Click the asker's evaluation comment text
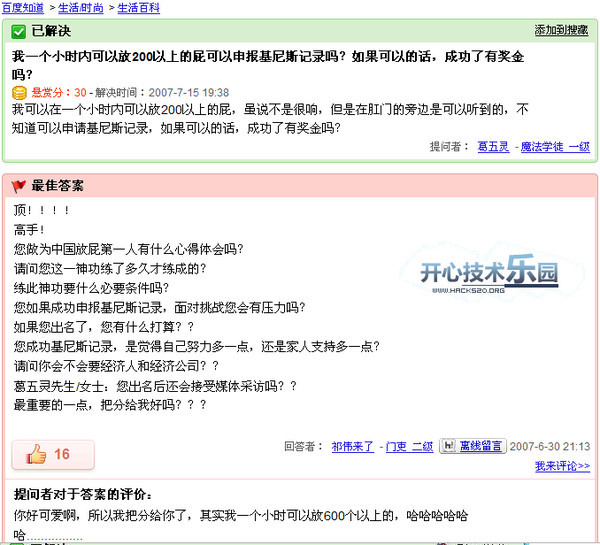600x545 pixels. pos(240,515)
